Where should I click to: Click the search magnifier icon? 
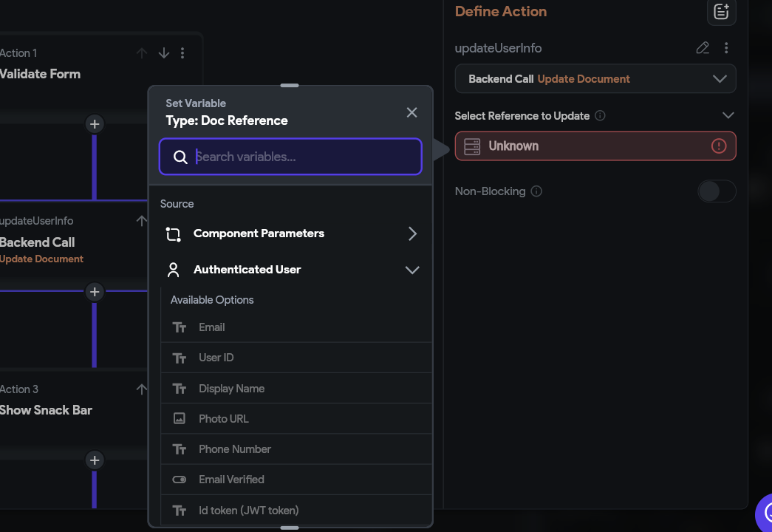click(181, 157)
